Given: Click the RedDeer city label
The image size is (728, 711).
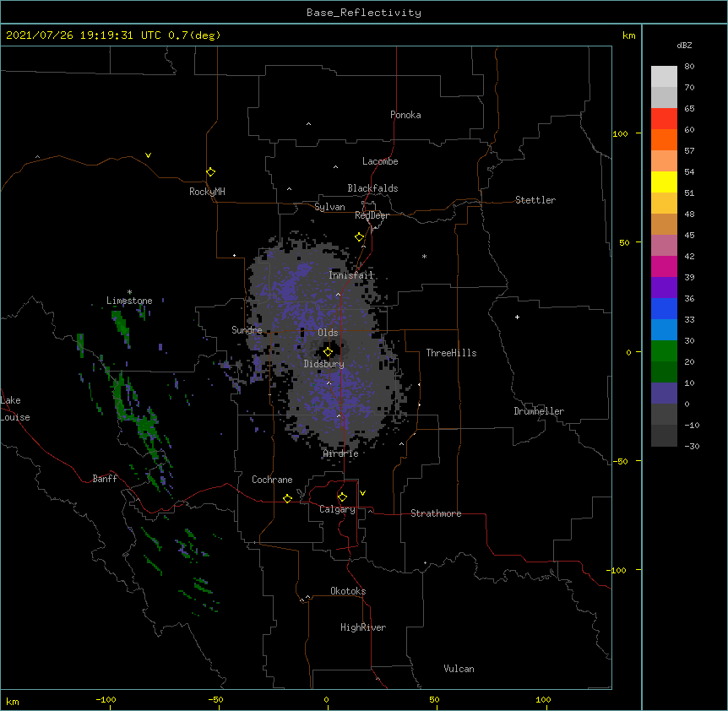Looking at the screenshot, I should (372, 215).
